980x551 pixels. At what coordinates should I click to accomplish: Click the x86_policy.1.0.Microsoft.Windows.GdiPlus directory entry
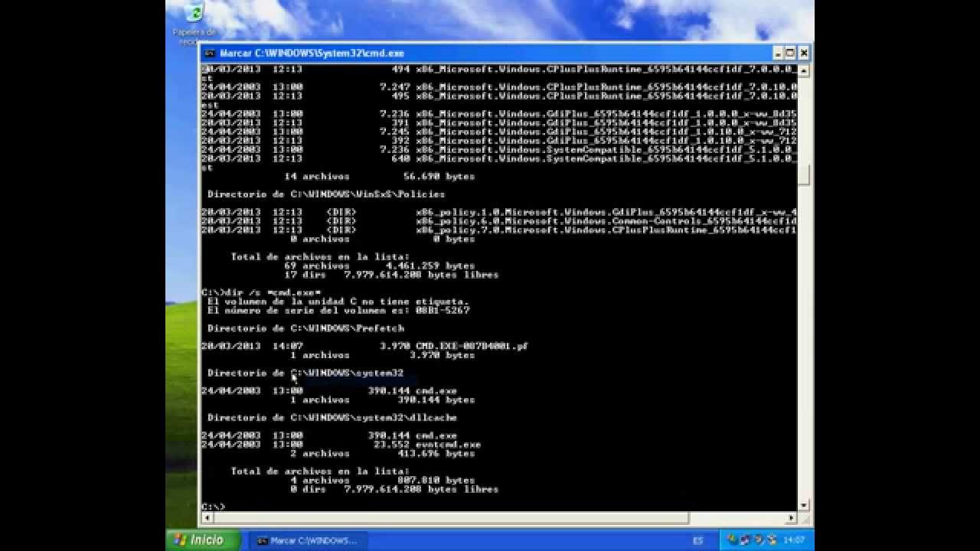click(x=498, y=212)
